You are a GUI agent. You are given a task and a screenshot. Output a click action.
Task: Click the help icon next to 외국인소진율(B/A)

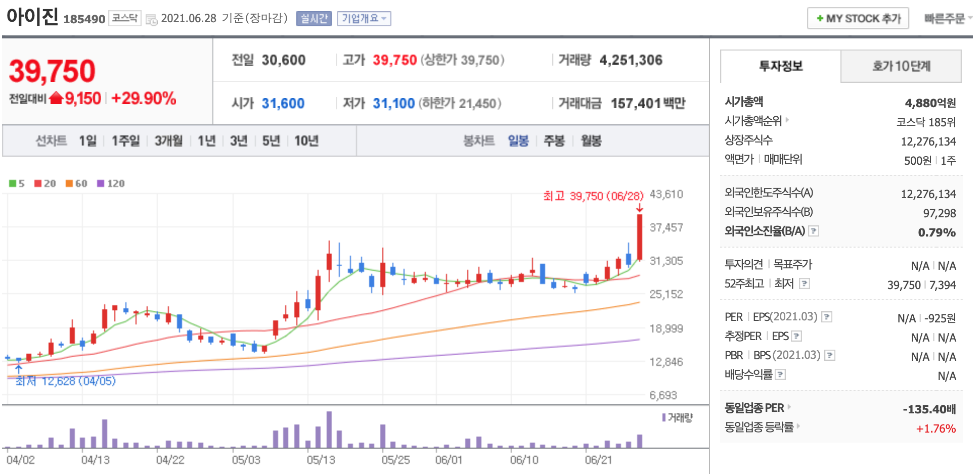click(814, 231)
